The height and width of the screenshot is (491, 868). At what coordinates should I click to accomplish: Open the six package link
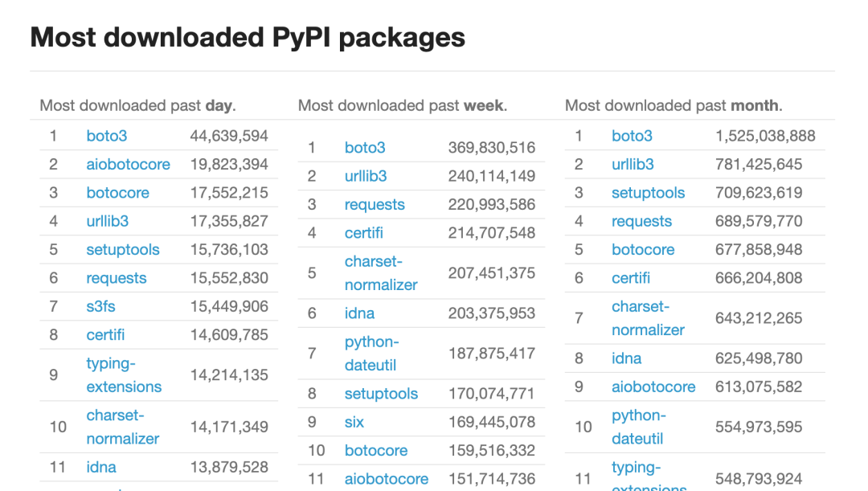354,422
